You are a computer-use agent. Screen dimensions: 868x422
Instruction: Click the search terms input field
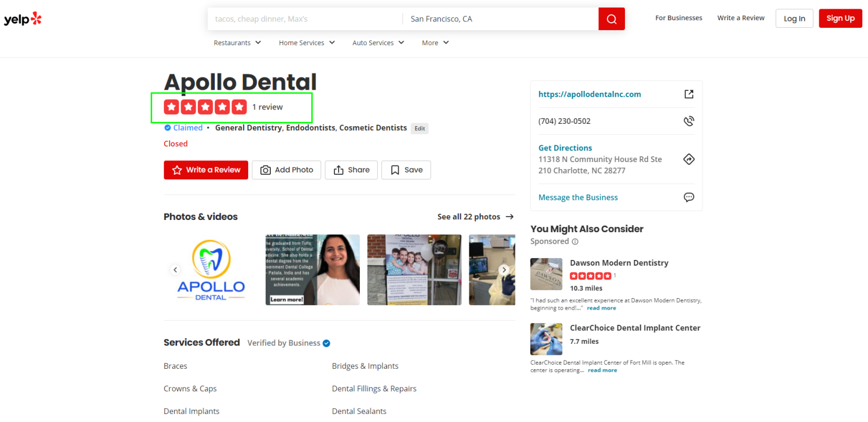[304, 19]
